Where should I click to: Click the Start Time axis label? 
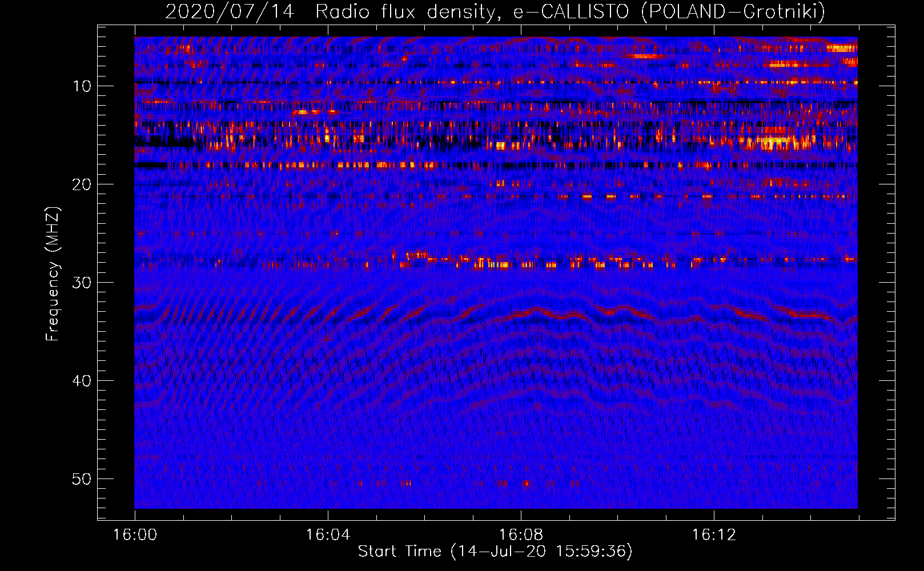(x=495, y=552)
